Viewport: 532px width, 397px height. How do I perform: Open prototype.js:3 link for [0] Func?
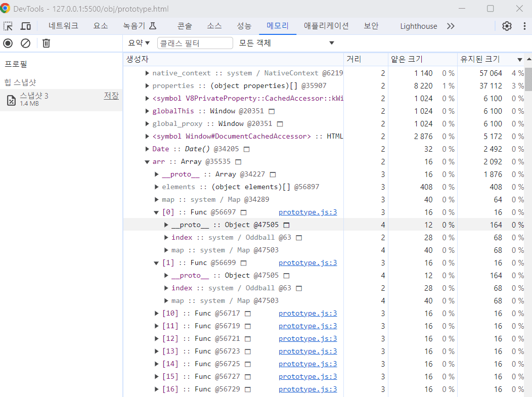coord(308,212)
